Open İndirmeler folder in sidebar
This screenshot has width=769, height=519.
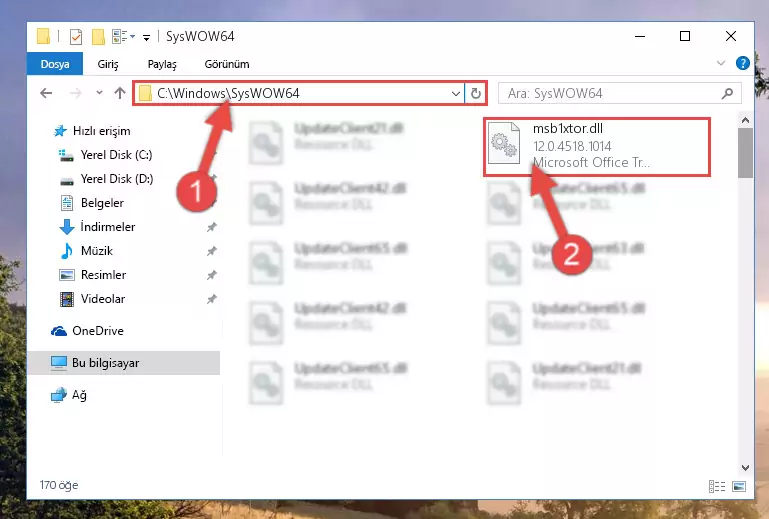(x=97, y=227)
